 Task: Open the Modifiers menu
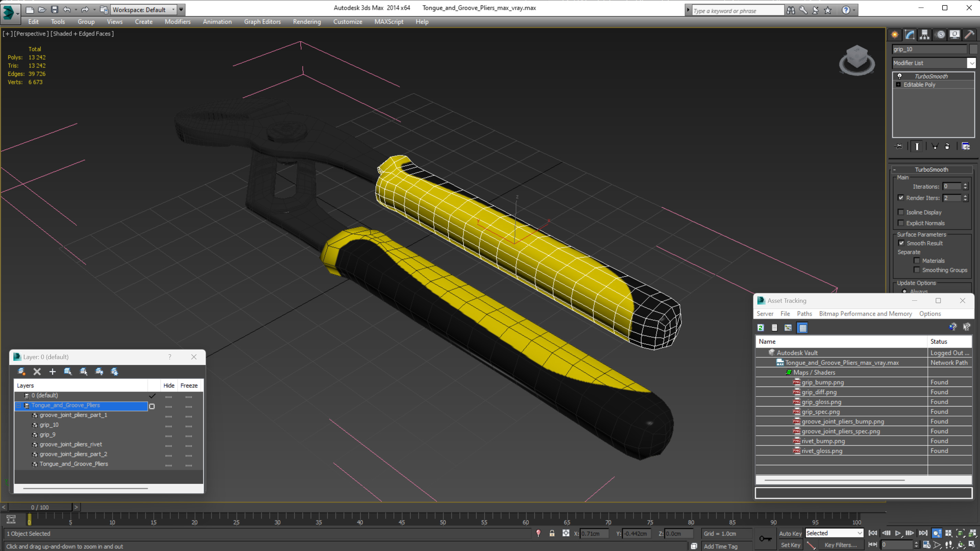click(x=177, y=22)
